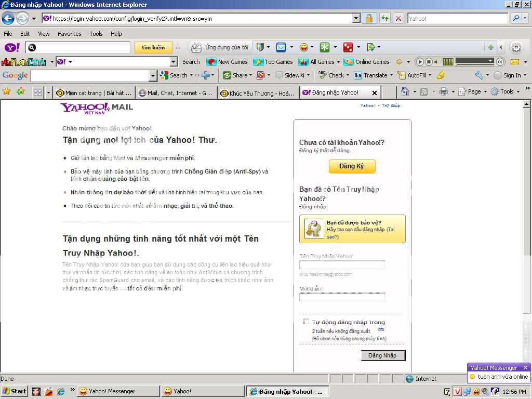Expand the address bar URL dropdown
532x399 pixels.
tap(356, 18)
